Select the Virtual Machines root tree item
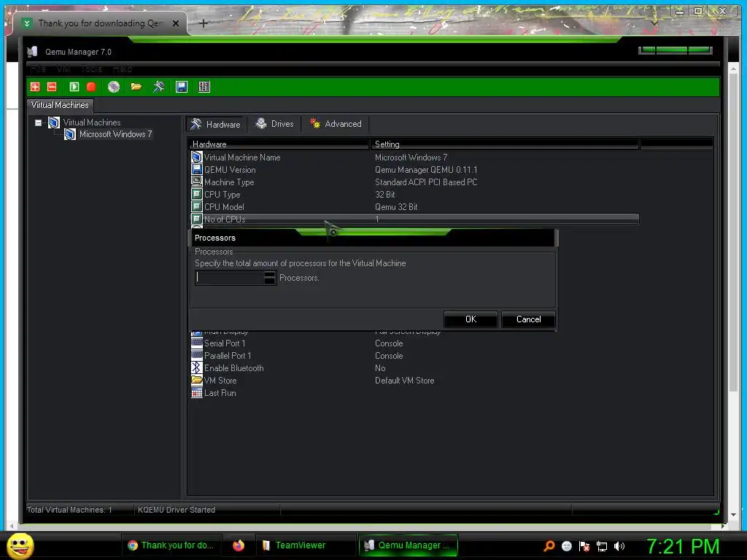The width and height of the screenshot is (747, 560). (x=91, y=122)
